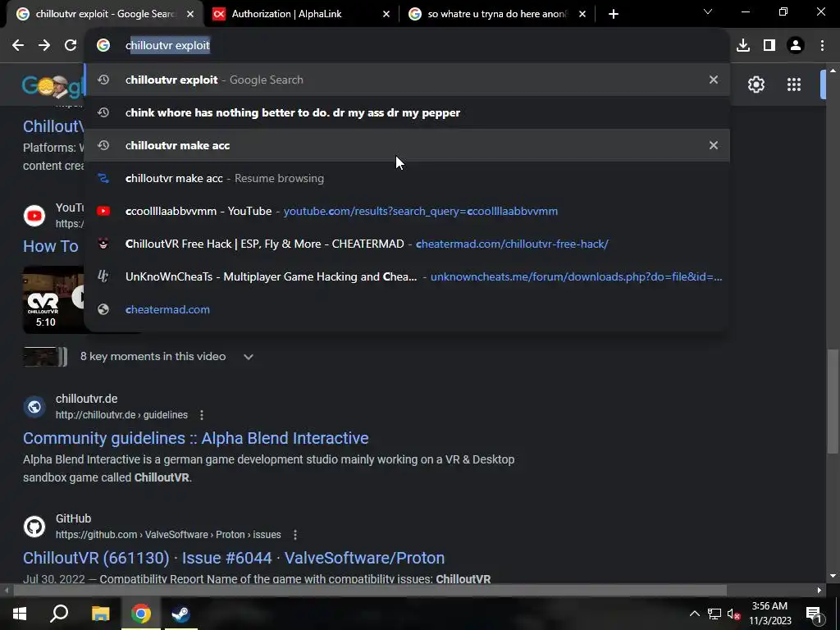Image resolution: width=840 pixels, height=630 pixels.
Task: Open ChilloutVR Issue #6044 Proton link
Action: click(x=234, y=558)
